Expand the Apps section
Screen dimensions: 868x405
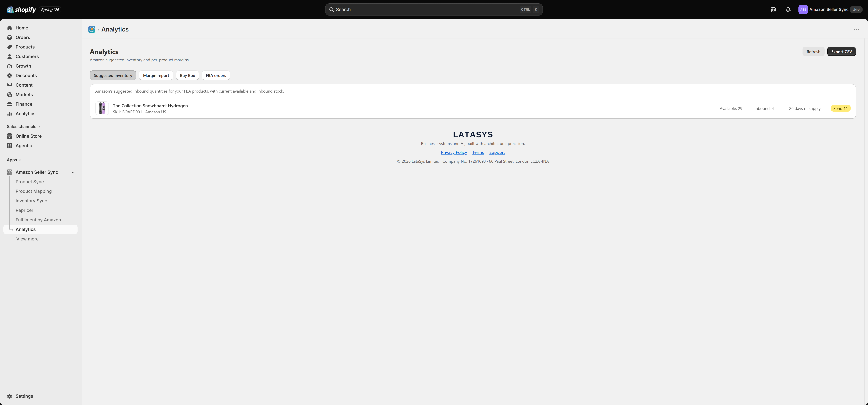(x=14, y=160)
